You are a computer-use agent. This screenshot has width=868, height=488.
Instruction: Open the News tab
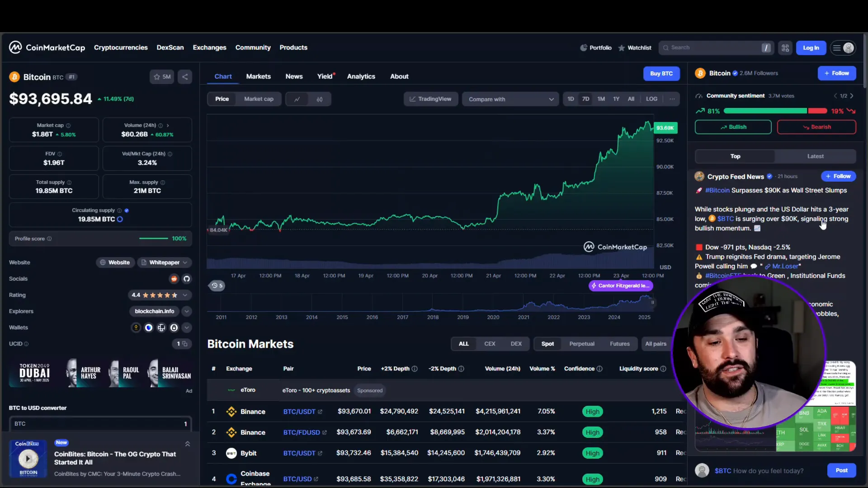294,76
